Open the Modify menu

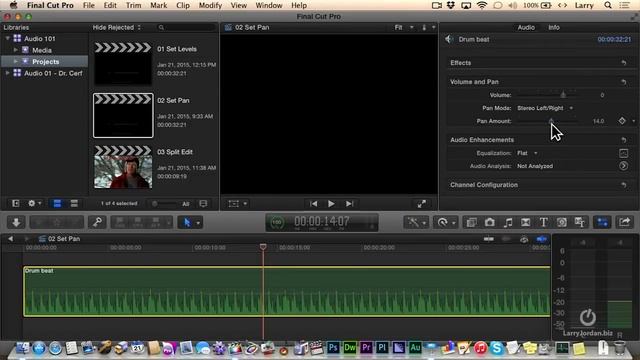point(210,5)
